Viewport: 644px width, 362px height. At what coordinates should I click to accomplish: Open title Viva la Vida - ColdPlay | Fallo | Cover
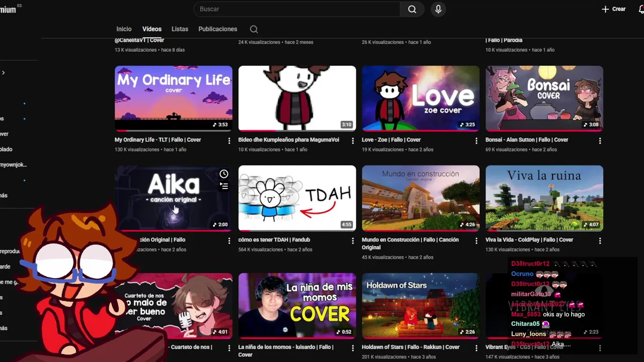click(529, 240)
